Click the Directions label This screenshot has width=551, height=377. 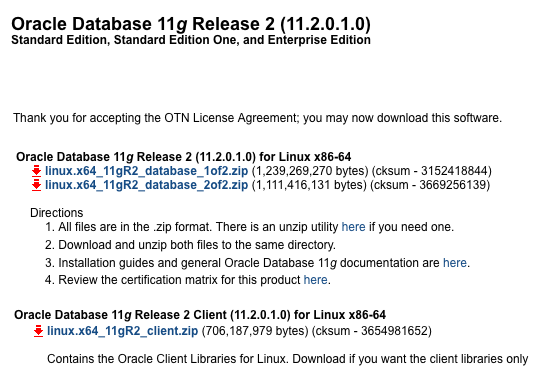57,213
